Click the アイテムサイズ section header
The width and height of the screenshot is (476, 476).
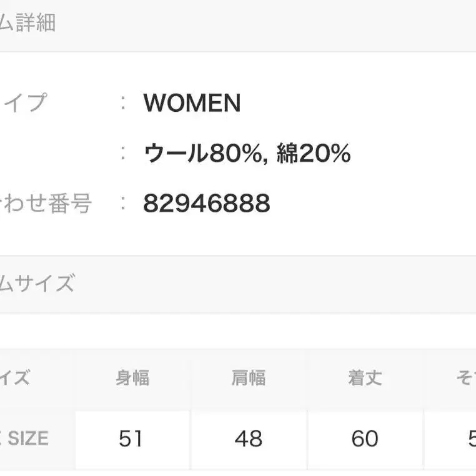[x=37, y=284]
